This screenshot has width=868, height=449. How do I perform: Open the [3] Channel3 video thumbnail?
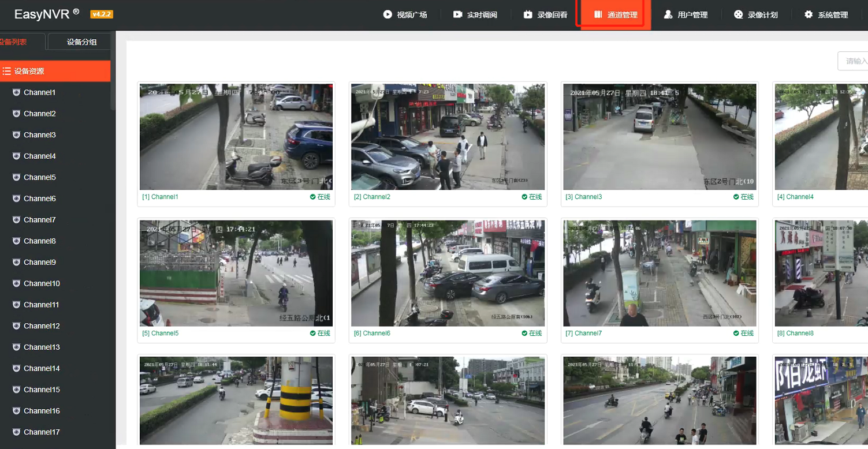[660, 137]
